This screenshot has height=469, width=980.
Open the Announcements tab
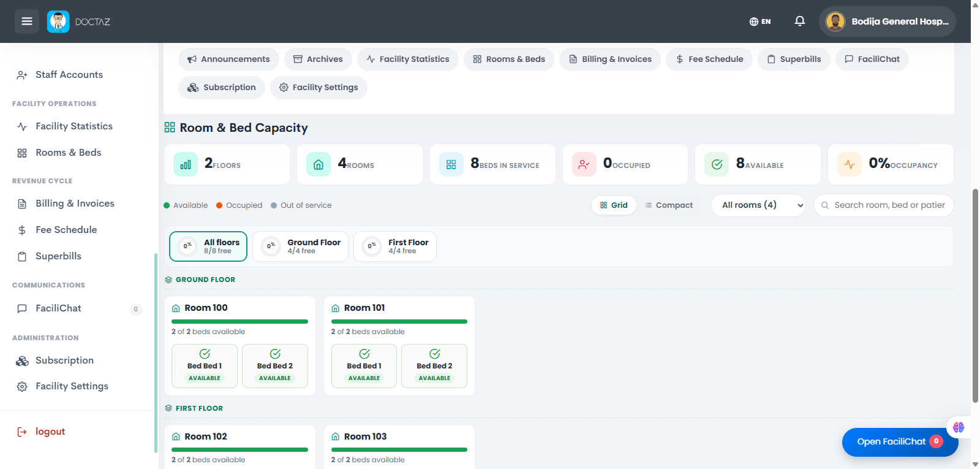pos(228,59)
